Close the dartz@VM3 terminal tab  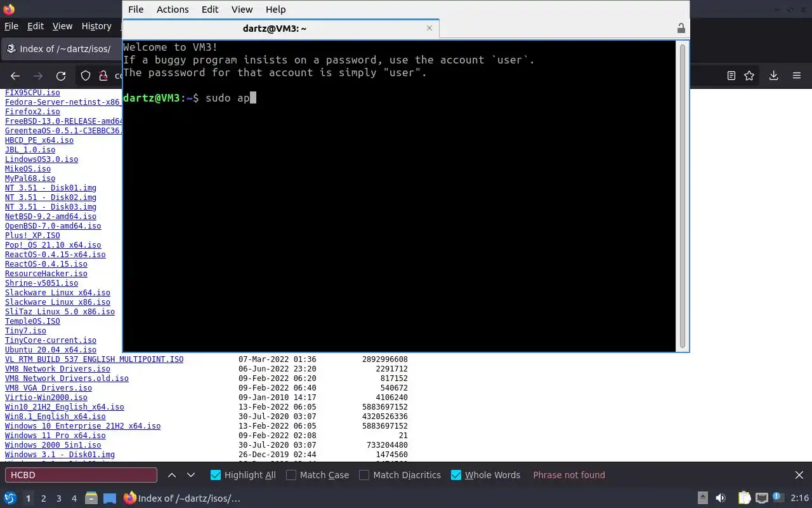[429, 28]
